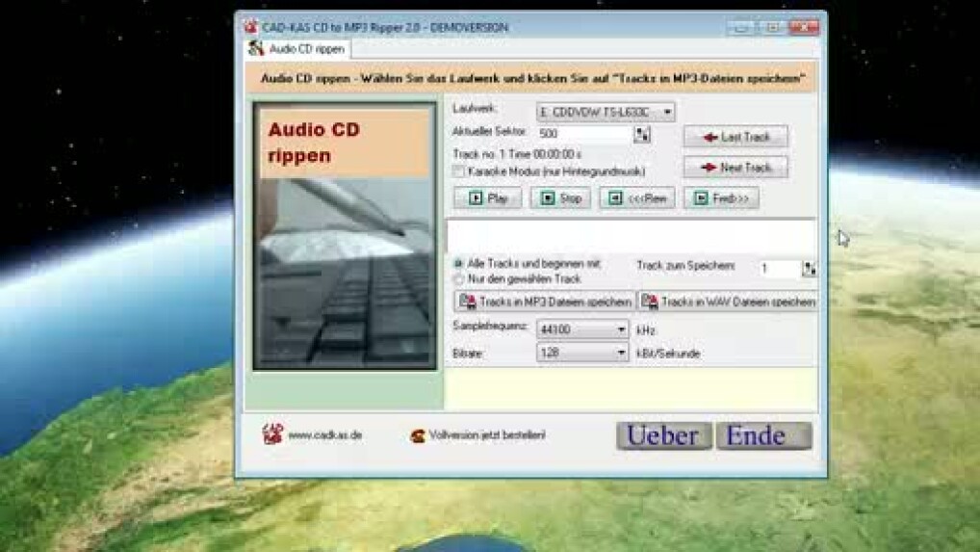
Task: Select 'Nur den gewählten Track' option
Action: coord(458,279)
